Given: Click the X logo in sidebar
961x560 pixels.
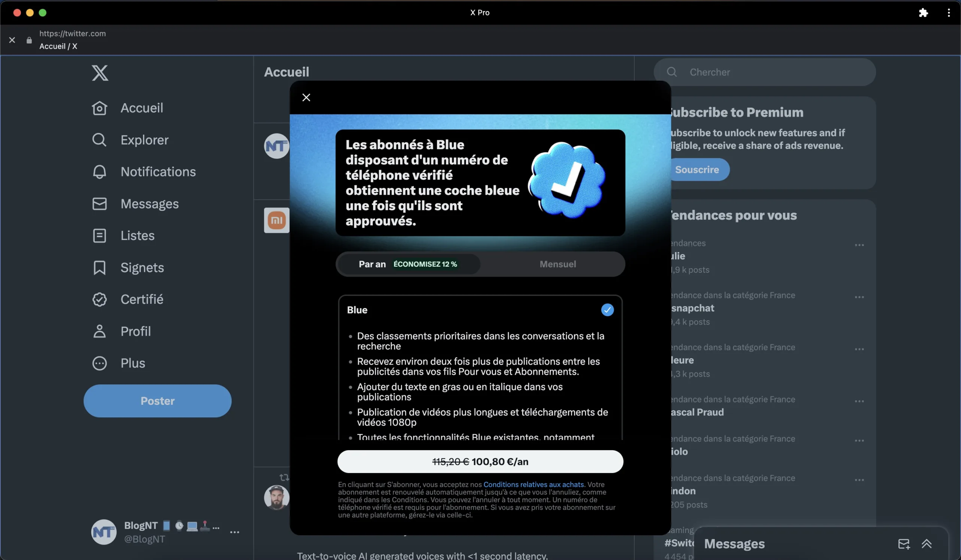Looking at the screenshot, I should [100, 72].
